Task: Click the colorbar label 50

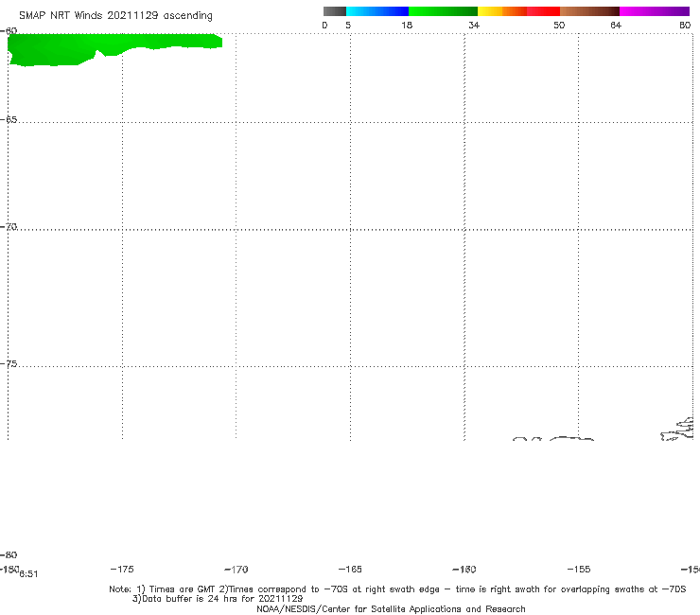Action: 559,25
